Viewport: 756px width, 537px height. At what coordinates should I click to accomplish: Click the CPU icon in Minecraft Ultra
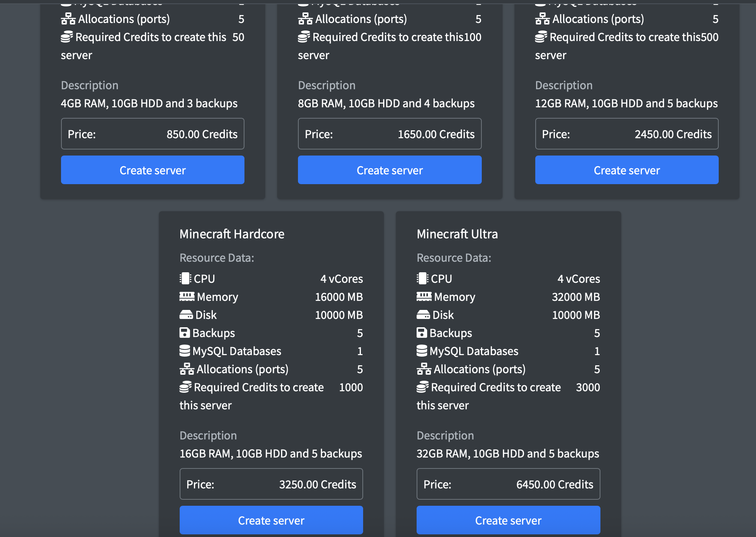[x=422, y=279]
